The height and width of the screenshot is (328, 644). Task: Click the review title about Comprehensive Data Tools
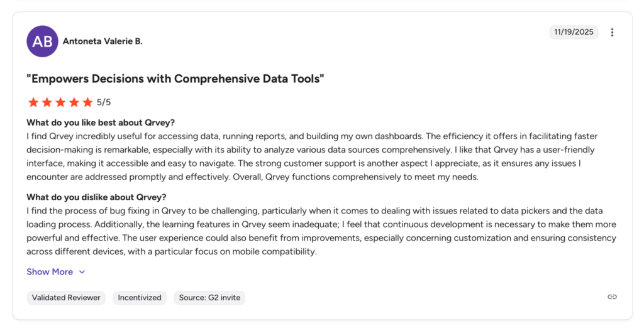click(175, 79)
